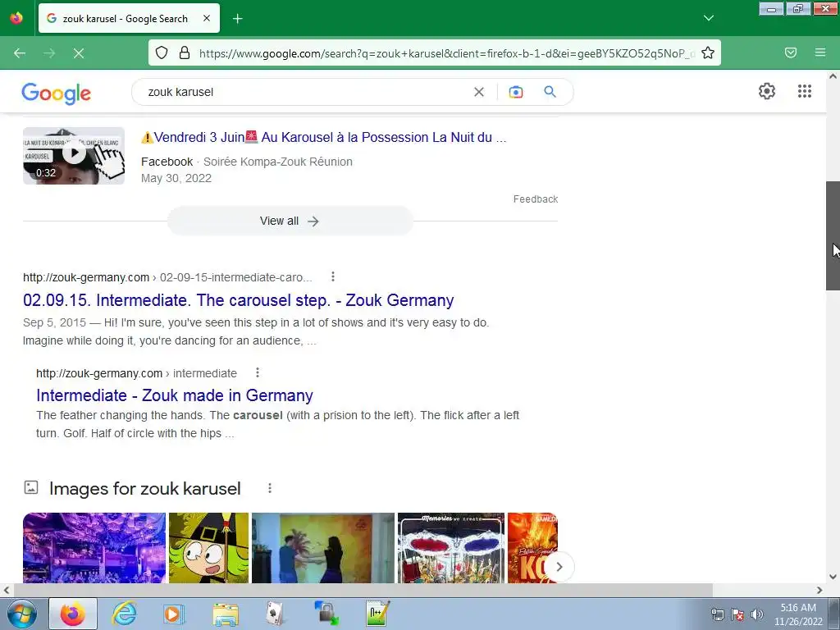Click the padlock site information icon
840x630 pixels.
(185, 52)
